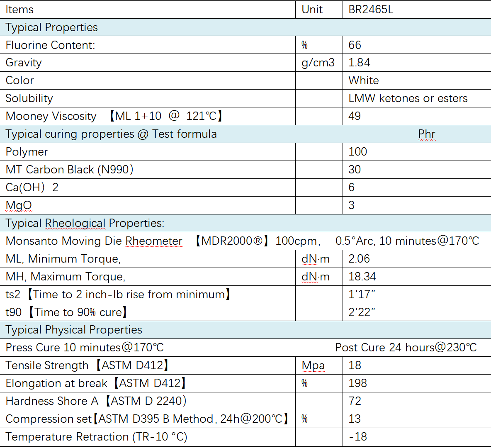Viewport: 491px width, 448px height.
Task: Select the Post Cure 24 hours@230℃ text
Action: point(406,348)
